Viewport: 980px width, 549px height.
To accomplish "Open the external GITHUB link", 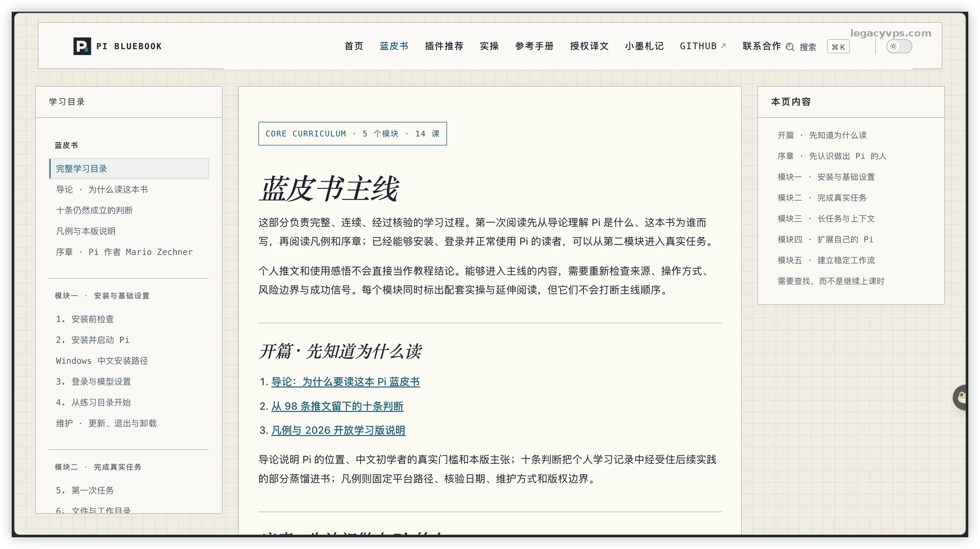I will (x=703, y=46).
